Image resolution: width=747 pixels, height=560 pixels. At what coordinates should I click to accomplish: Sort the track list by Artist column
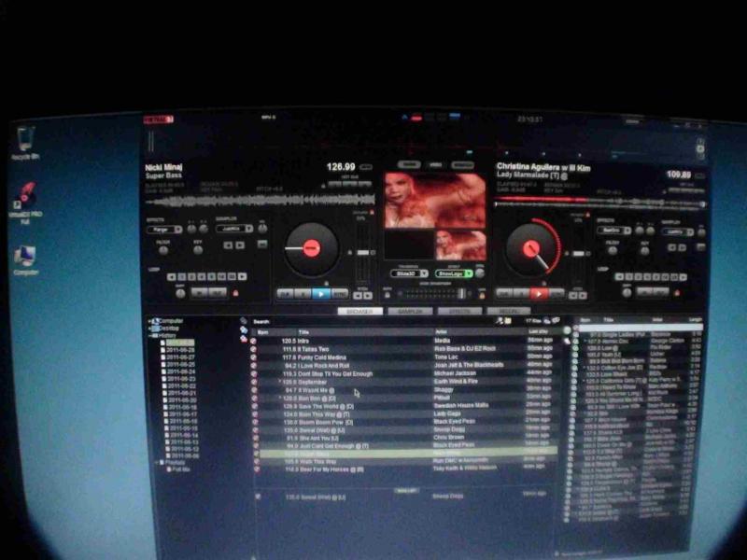[441, 332]
